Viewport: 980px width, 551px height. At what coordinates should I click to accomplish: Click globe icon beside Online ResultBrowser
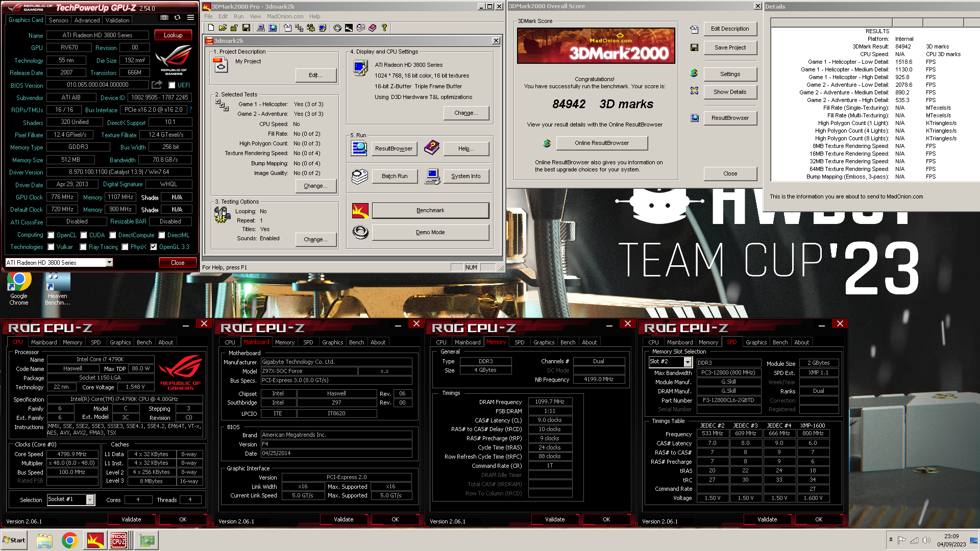pos(547,143)
